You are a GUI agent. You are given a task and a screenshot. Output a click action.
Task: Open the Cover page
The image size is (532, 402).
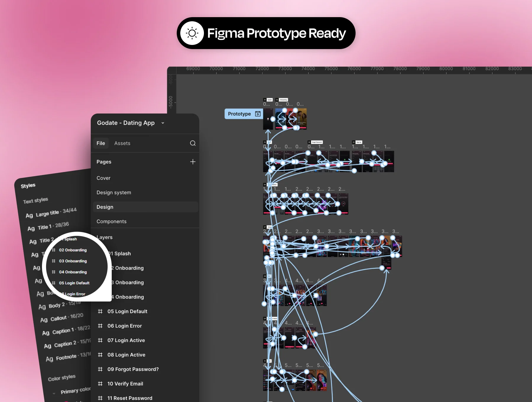(103, 178)
